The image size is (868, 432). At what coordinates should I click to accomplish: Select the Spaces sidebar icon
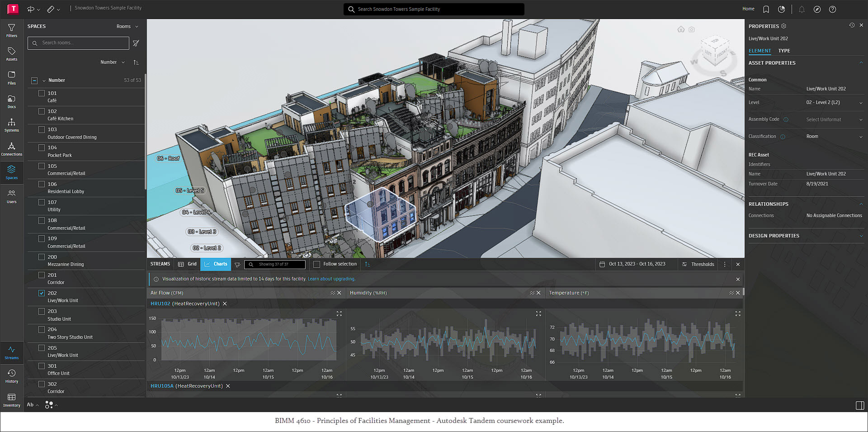(x=12, y=172)
